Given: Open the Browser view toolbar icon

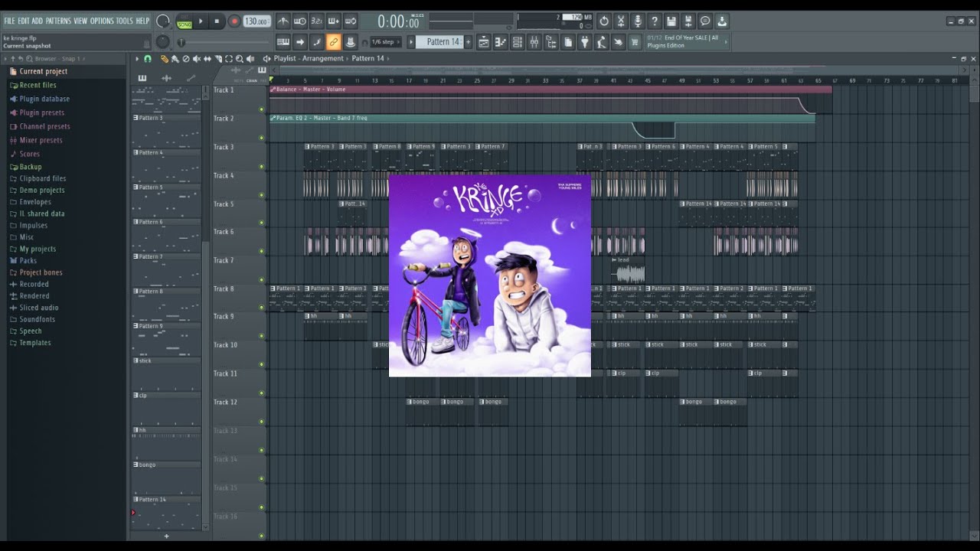Looking at the screenshot, I should (551, 42).
